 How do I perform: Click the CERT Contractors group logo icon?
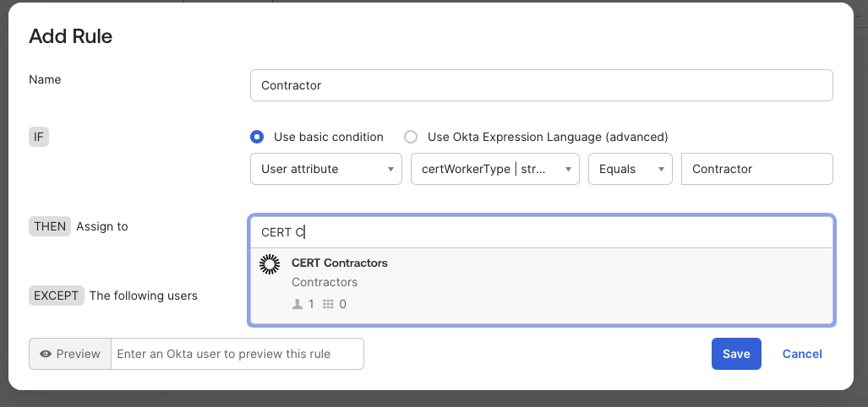click(270, 264)
